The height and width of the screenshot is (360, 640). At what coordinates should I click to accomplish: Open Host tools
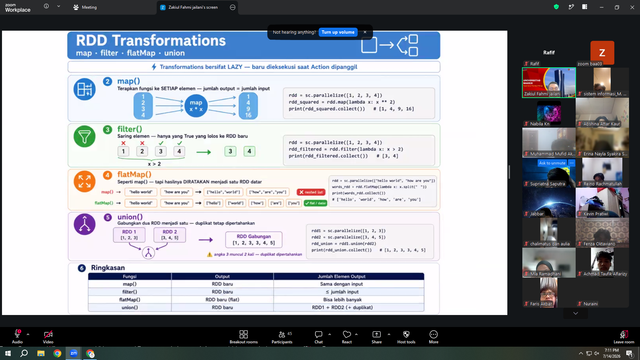pos(406,337)
